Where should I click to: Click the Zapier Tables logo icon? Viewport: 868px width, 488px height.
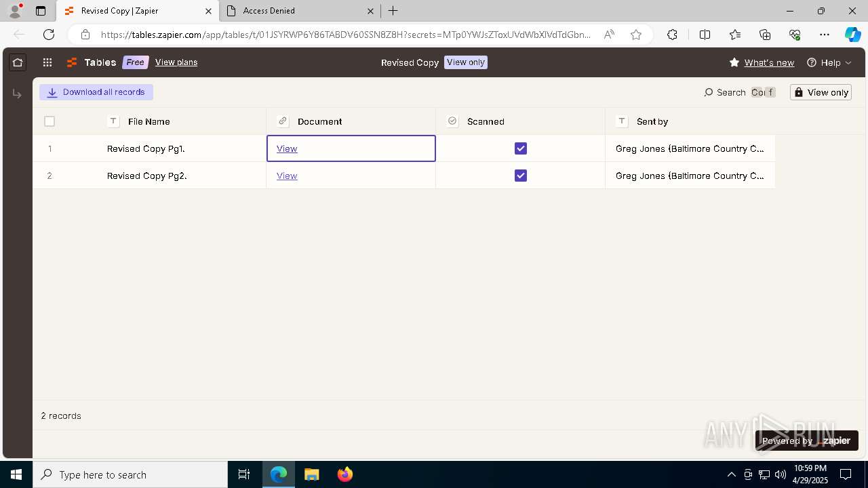click(x=72, y=62)
